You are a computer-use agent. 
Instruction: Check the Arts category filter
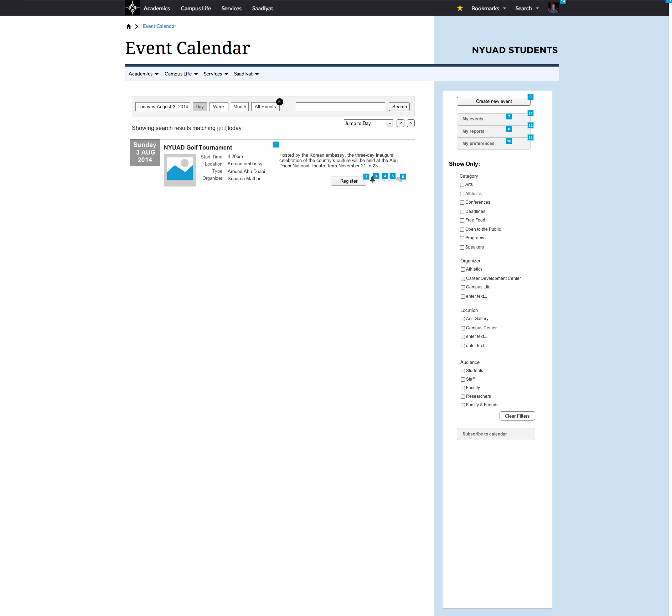[462, 185]
